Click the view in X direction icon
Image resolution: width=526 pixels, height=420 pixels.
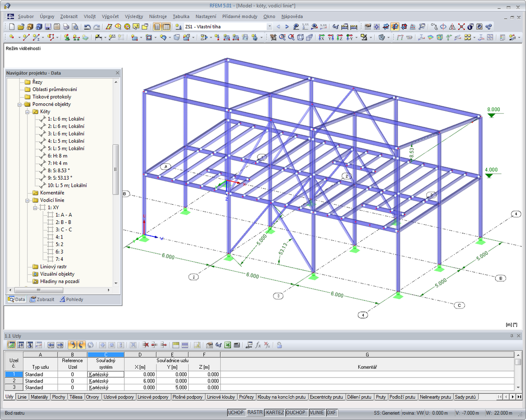(x=322, y=37)
